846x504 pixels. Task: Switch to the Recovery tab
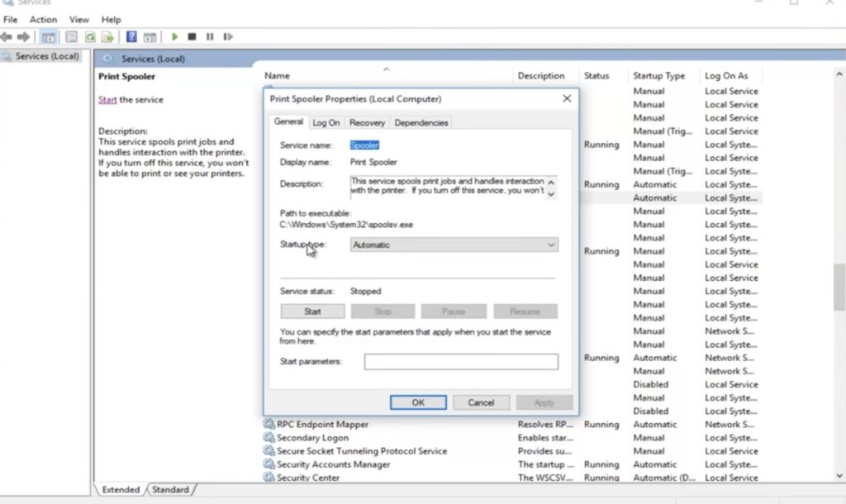click(x=367, y=122)
